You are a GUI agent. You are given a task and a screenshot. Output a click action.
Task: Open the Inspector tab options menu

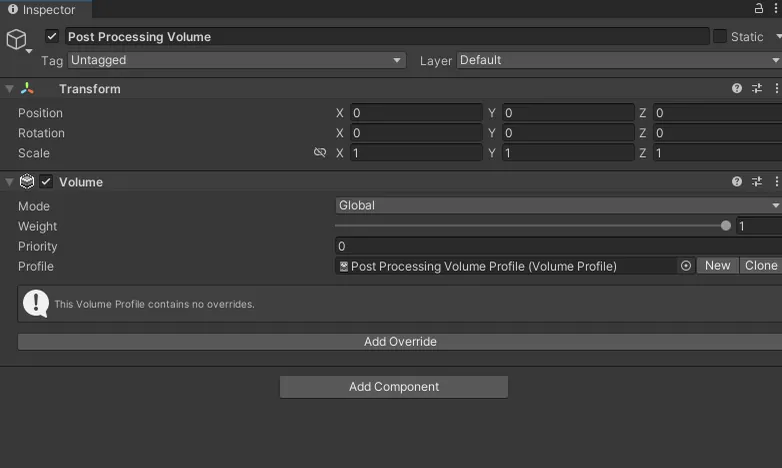point(776,8)
